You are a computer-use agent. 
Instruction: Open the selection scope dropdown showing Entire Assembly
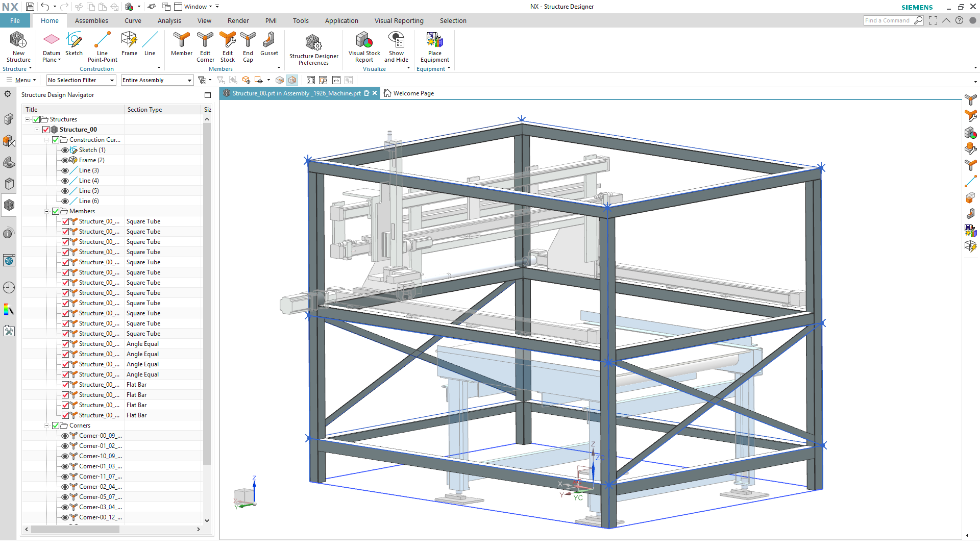pyautogui.click(x=189, y=80)
